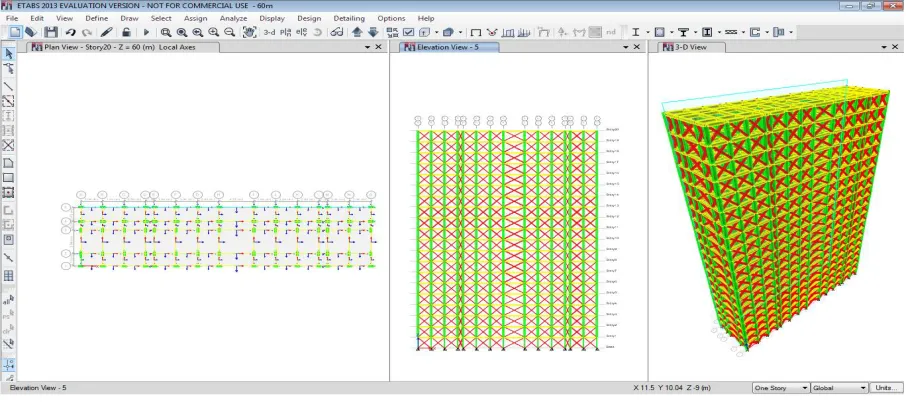Image resolution: width=906 pixels, height=412 pixels.
Task: Open the Detailing menu
Action: [349, 18]
